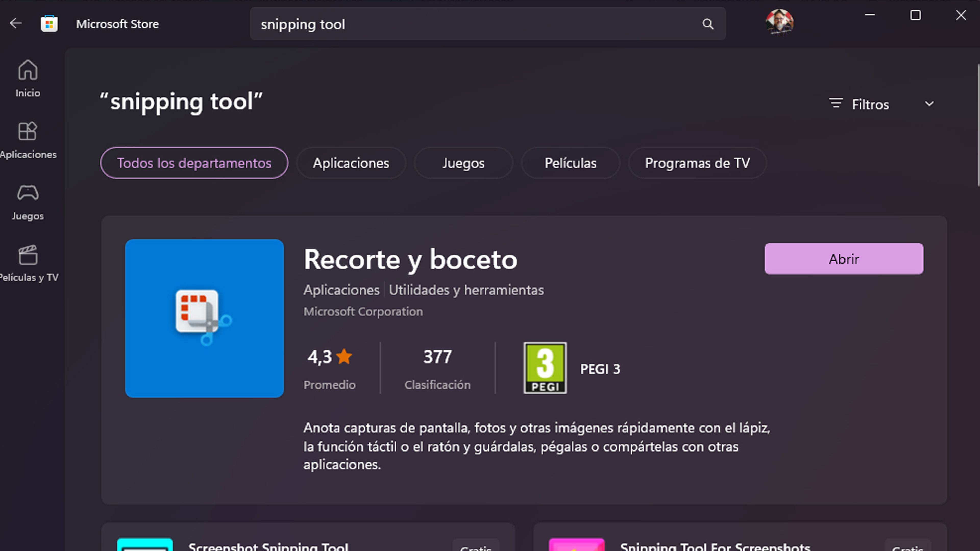Open the Screenshot Snipping Tool result
Screen dimensions: 980x551
[308, 537]
